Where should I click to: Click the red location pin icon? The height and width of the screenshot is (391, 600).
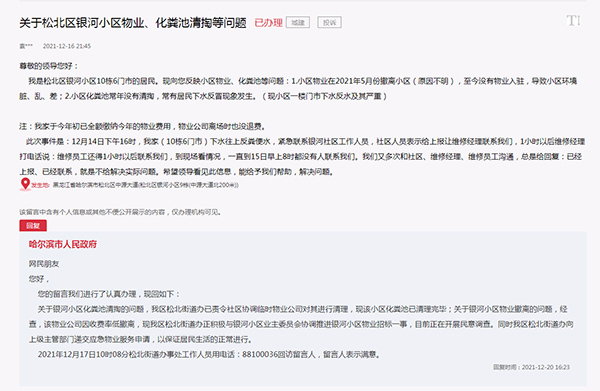(x=25, y=184)
